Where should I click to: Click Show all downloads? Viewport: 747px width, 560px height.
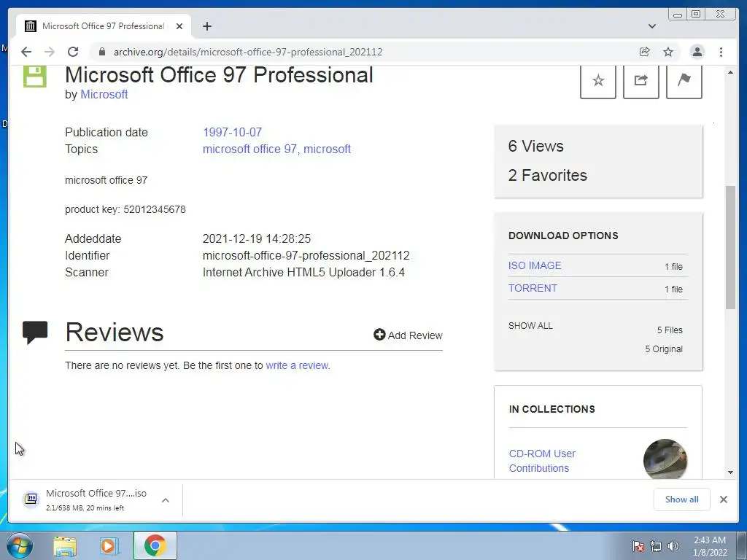(682, 499)
